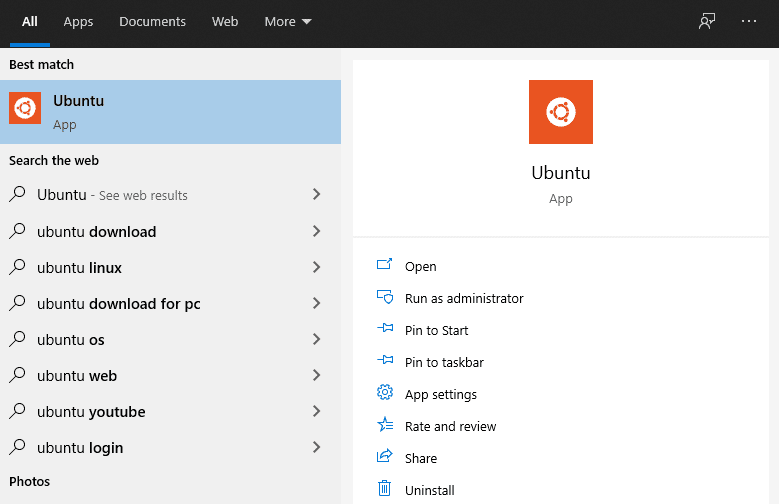Choose 'Run as administrator' label
Screen dimensions: 779x504
click(x=464, y=298)
